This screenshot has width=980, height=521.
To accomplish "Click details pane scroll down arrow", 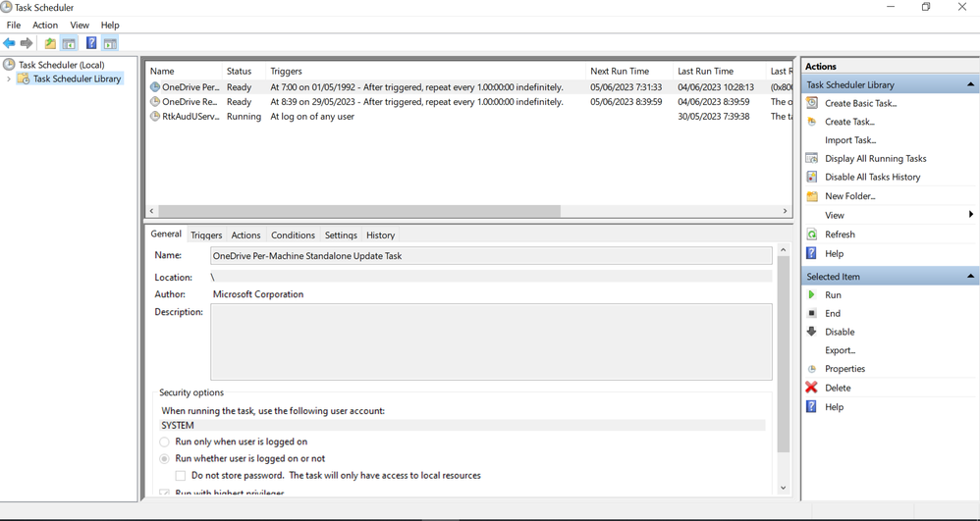I will pyautogui.click(x=784, y=488).
